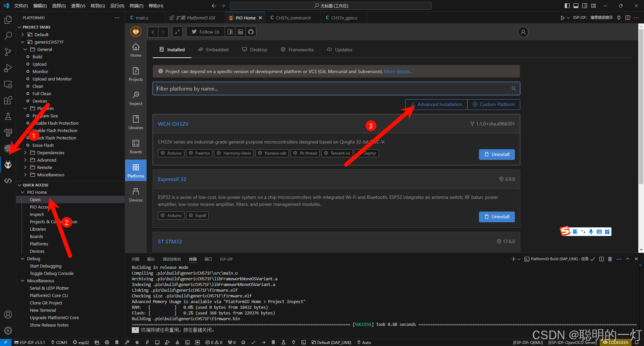644x346 pixels.
Task: Open PIO Home via the Home icon
Action: click(x=136, y=49)
